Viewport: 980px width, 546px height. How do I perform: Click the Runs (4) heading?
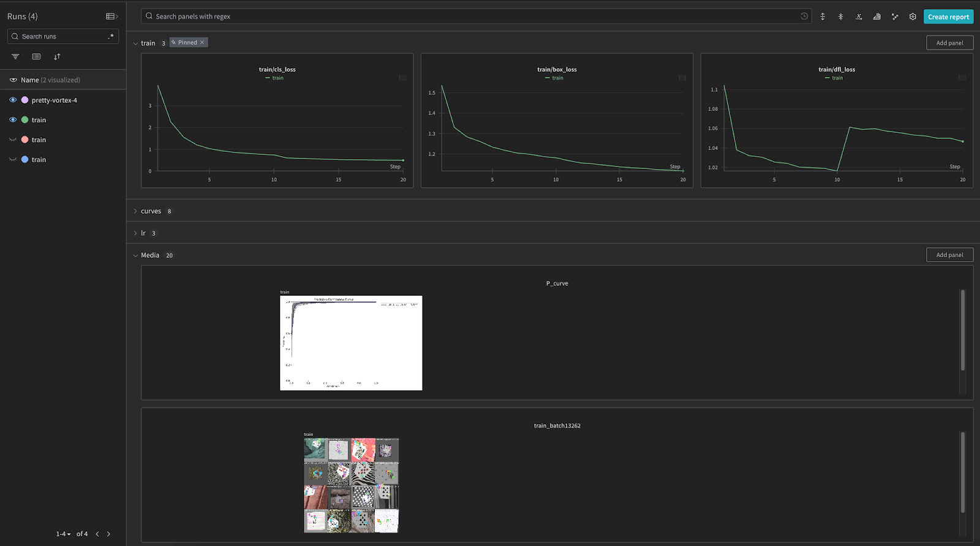(23, 17)
